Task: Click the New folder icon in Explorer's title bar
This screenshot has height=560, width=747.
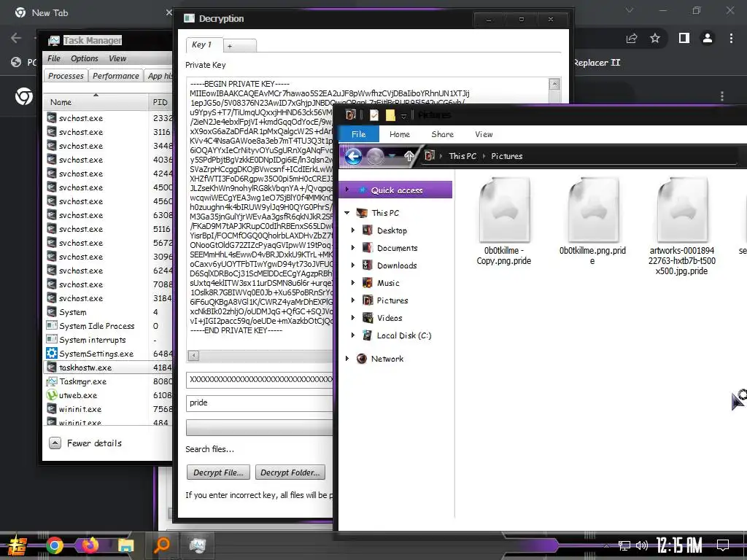Action: point(390,114)
